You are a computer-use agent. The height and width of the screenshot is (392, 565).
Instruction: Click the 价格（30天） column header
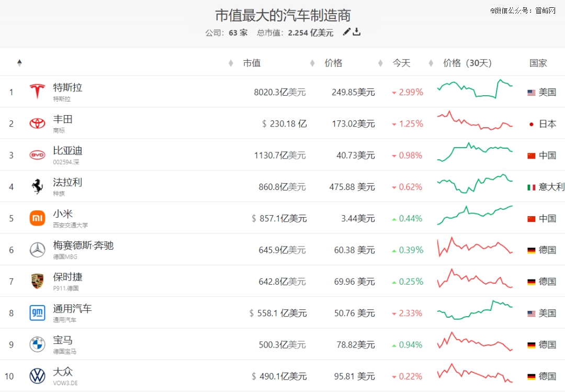click(467, 63)
